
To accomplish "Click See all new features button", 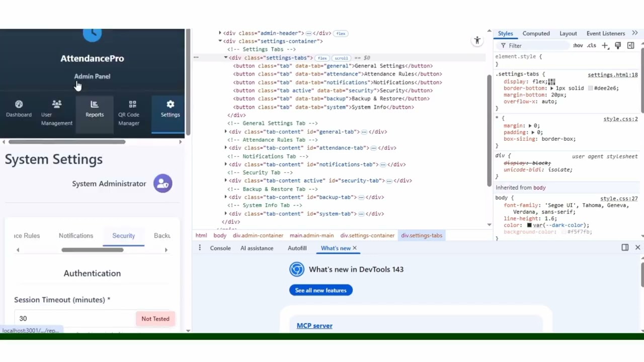I will (x=320, y=290).
